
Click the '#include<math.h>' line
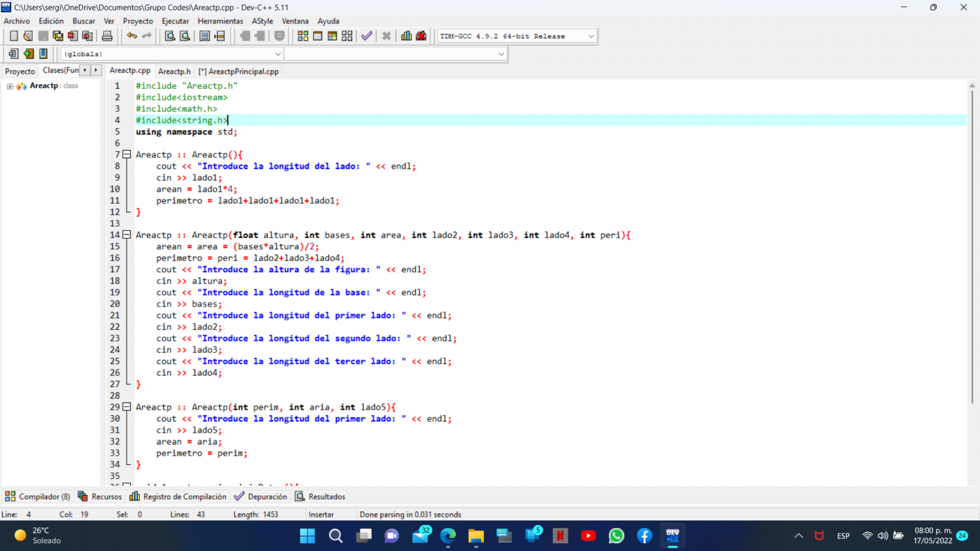click(x=176, y=109)
